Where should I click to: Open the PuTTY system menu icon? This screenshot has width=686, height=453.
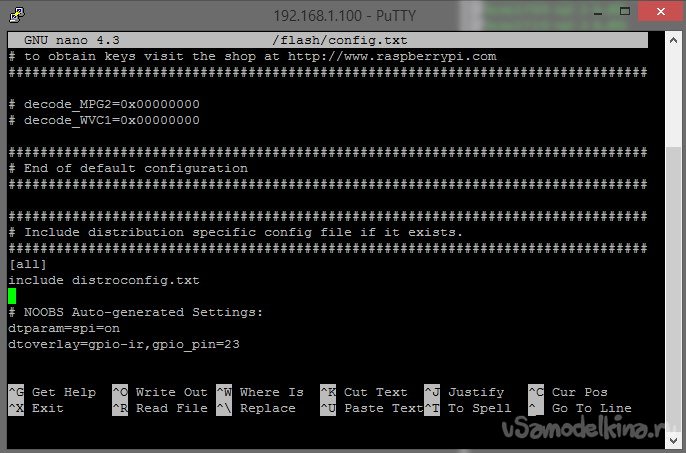coord(16,15)
